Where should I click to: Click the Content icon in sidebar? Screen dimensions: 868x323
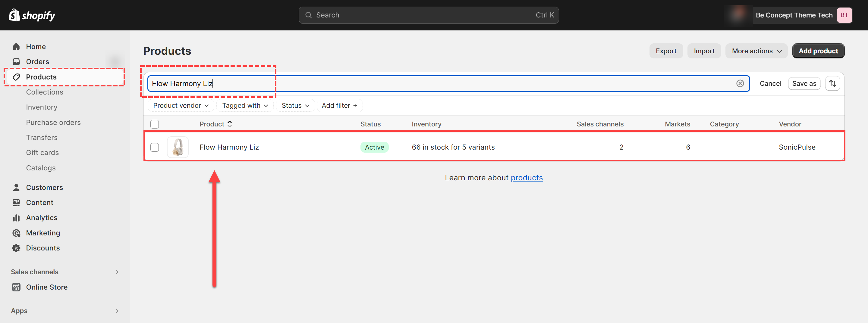pos(16,203)
